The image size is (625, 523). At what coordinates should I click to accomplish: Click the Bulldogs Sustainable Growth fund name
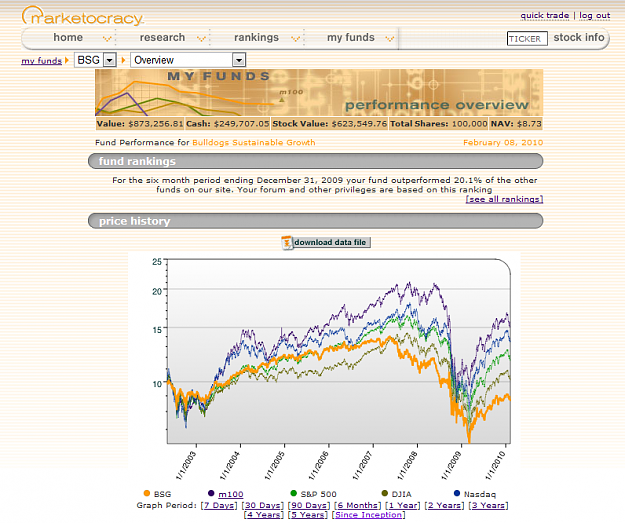click(254, 142)
